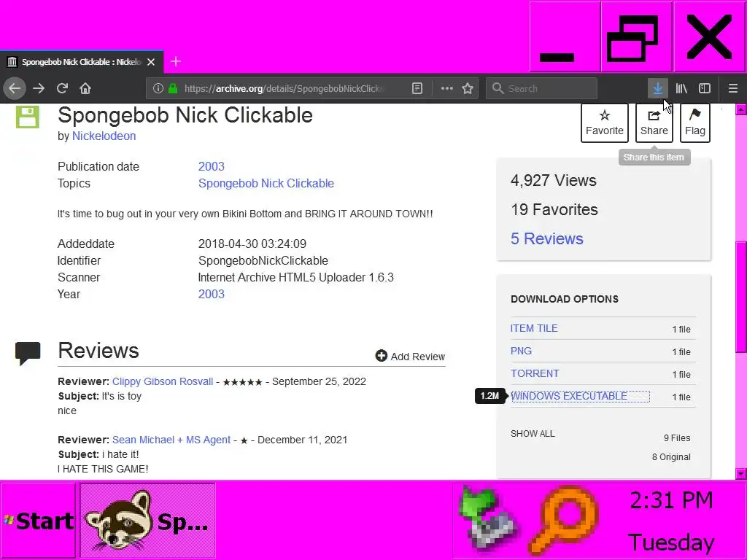
Task: Click the 4,927 Views text
Action: click(553, 181)
